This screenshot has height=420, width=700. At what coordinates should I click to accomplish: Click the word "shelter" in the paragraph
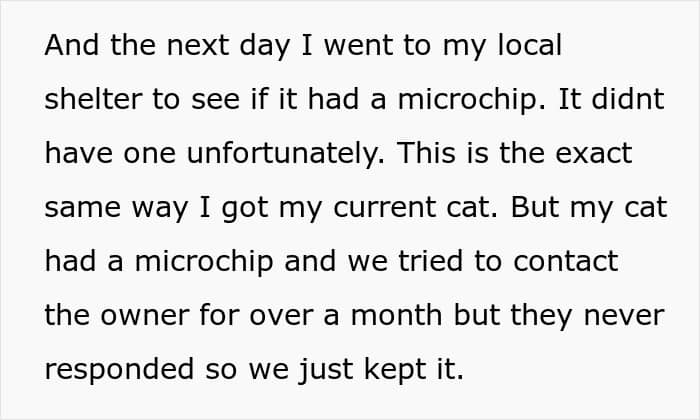83,101
